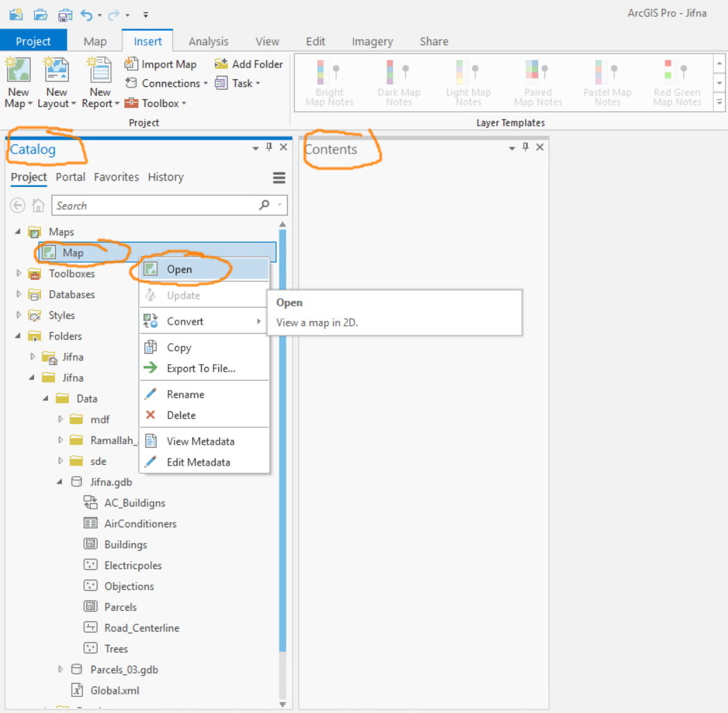Screen dimensions: 728x713
Task: Select the AirConditioners table
Action: (130, 524)
